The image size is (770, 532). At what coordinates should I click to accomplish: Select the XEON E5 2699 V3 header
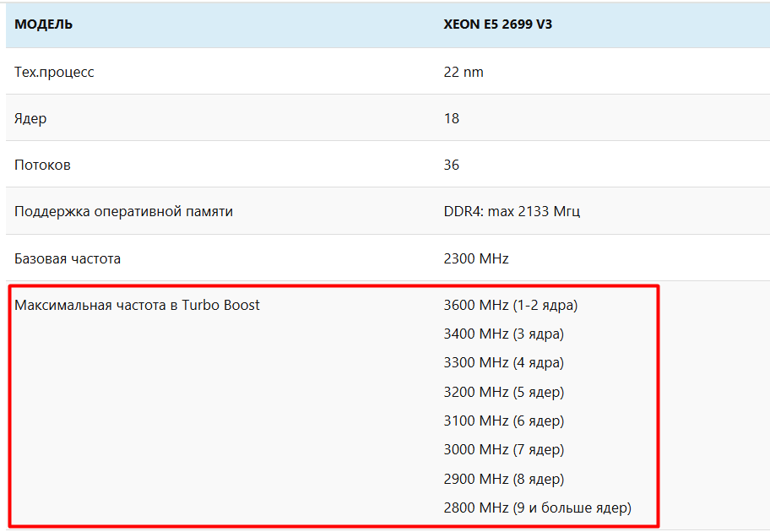497,24
